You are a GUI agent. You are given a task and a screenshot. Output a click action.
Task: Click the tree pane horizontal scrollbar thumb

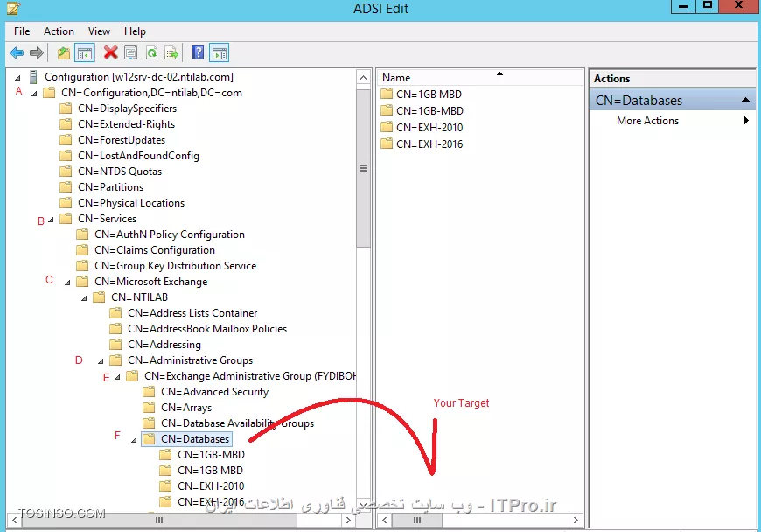point(159,520)
